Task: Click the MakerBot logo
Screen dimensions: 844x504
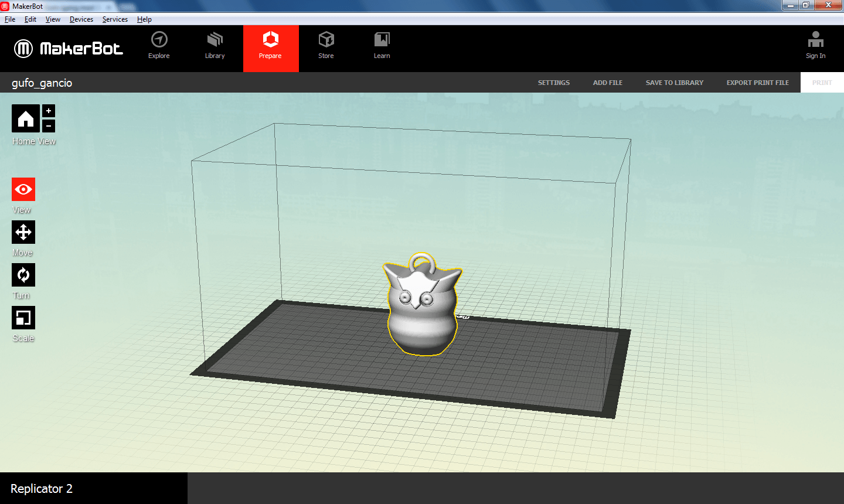Action: click(69, 49)
